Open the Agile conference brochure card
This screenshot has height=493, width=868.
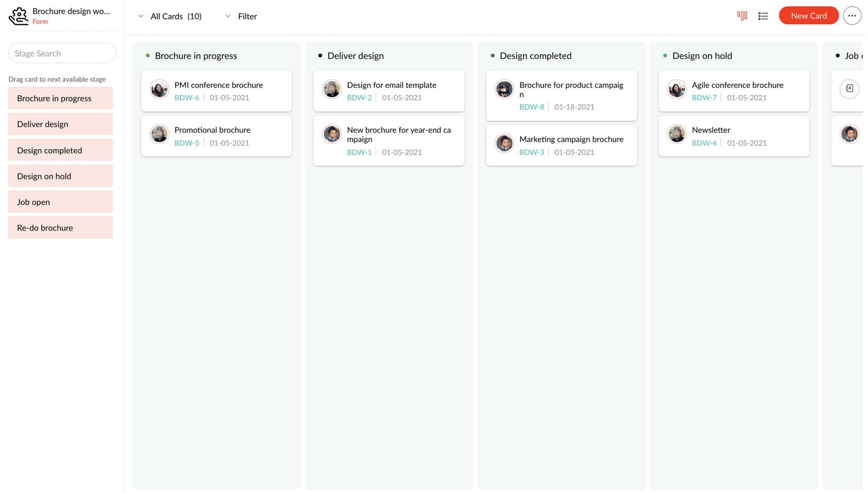(x=737, y=85)
